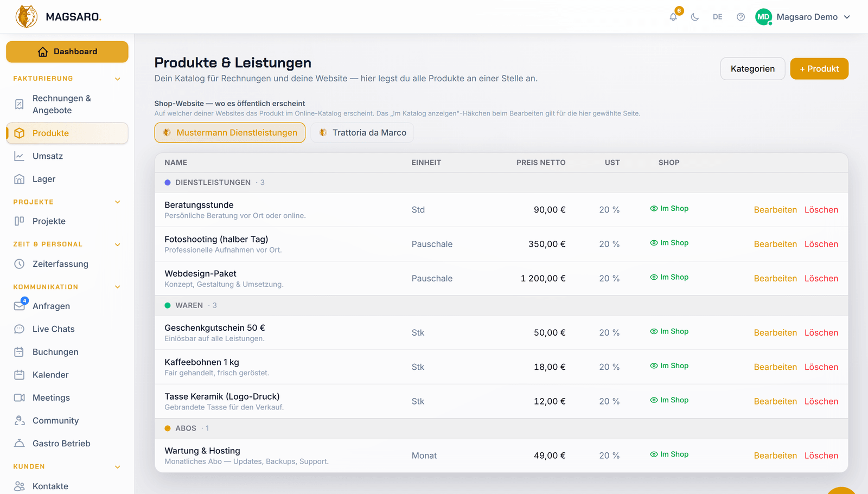Click the blue Dienstleistungen category dot
This screenshot has height=494, width=868.
[x=168, y=183]
